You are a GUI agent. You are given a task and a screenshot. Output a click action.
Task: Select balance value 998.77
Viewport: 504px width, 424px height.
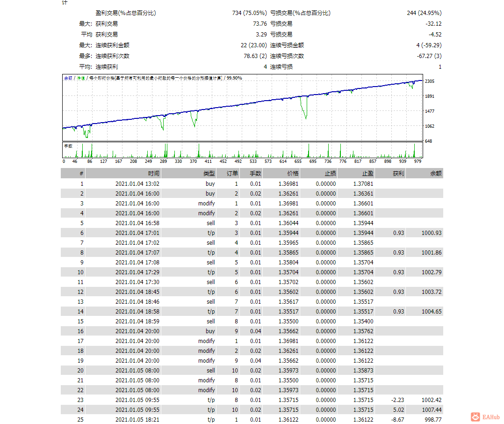click(433, 419)
